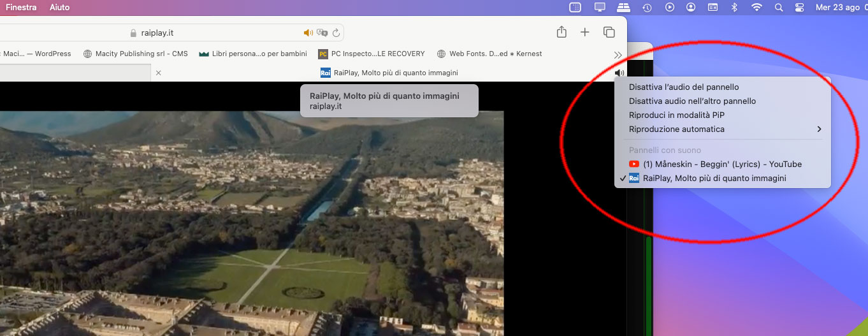This screenshot has height=336, width=868.
Task: Open PC Inspecto...LE RECOVERY bookmark
Action: tap(372, 54)
